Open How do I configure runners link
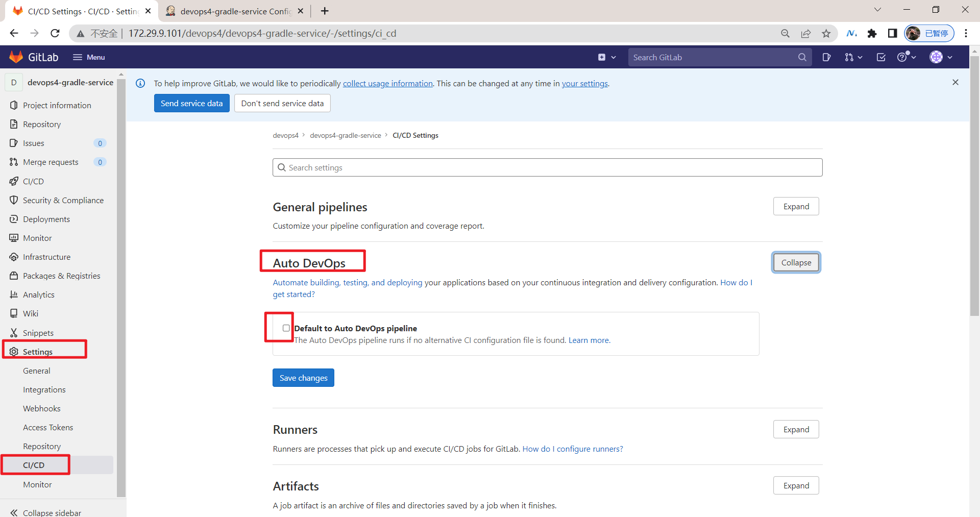Image resolution: width=980 pixels, height=517 pixels. tap(573, 449)
